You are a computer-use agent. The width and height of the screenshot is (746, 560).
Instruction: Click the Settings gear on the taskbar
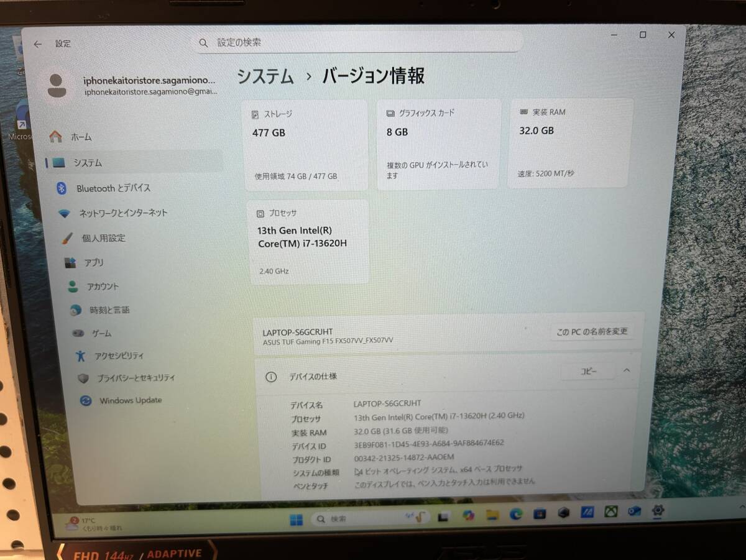point(658,511)
